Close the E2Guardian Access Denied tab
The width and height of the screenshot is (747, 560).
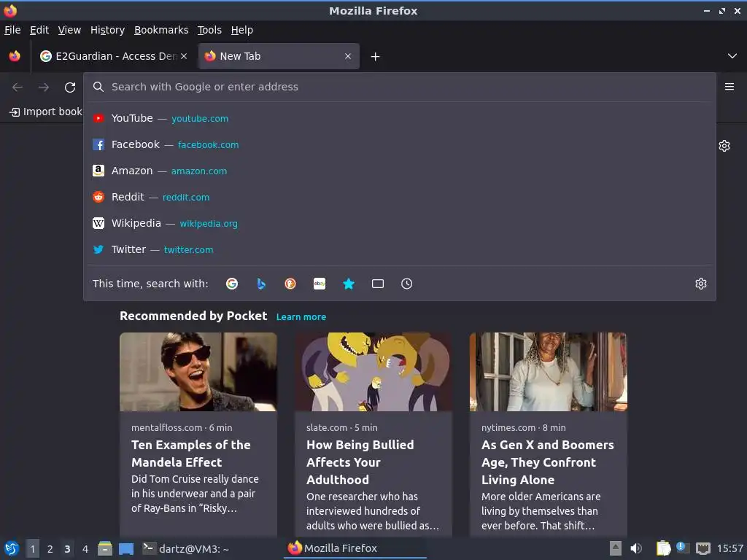pos(184,56)
